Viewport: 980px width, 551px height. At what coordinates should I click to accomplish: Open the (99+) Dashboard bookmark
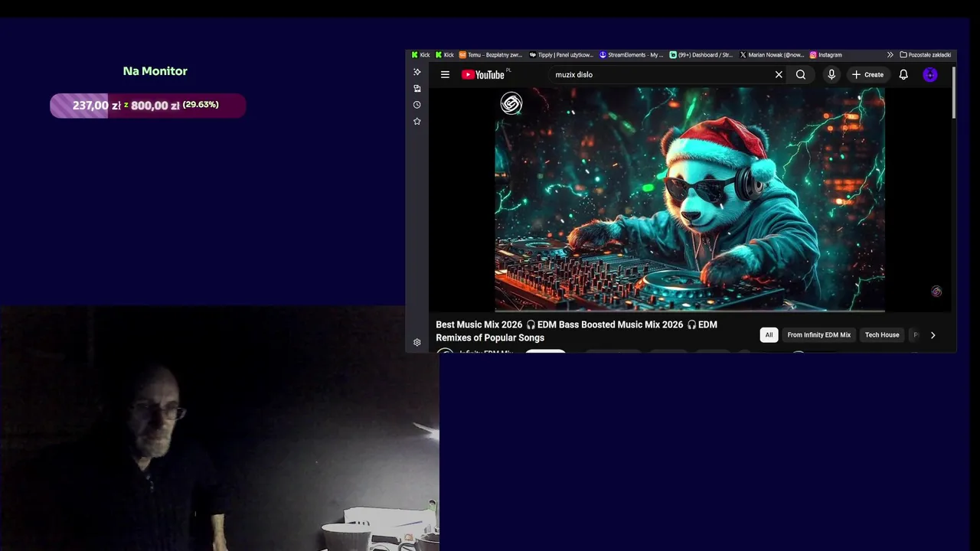point(701,55)
